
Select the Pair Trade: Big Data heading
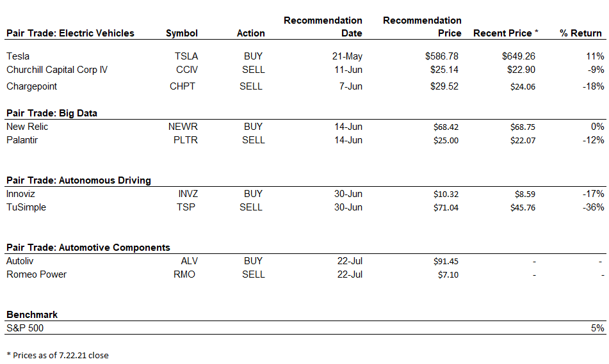click(52, 113)
